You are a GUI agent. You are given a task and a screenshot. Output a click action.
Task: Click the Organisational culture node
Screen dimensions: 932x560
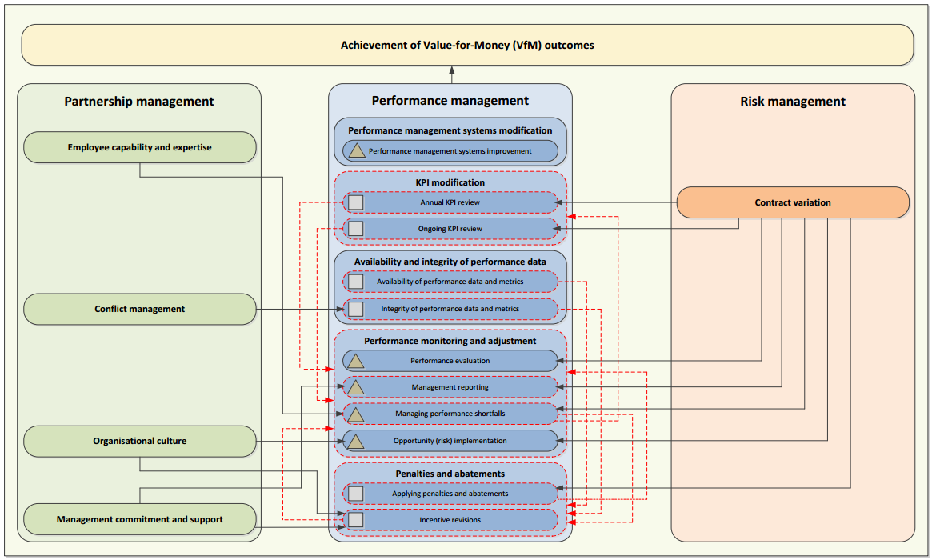pos(140,441)
